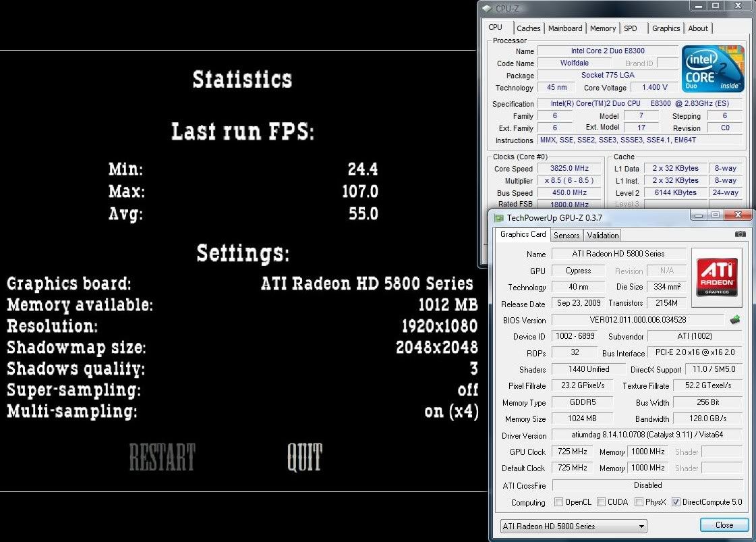Click the Device ID value 1002 - 6899
The image size is (756, 542).
(x=575, y=336)
